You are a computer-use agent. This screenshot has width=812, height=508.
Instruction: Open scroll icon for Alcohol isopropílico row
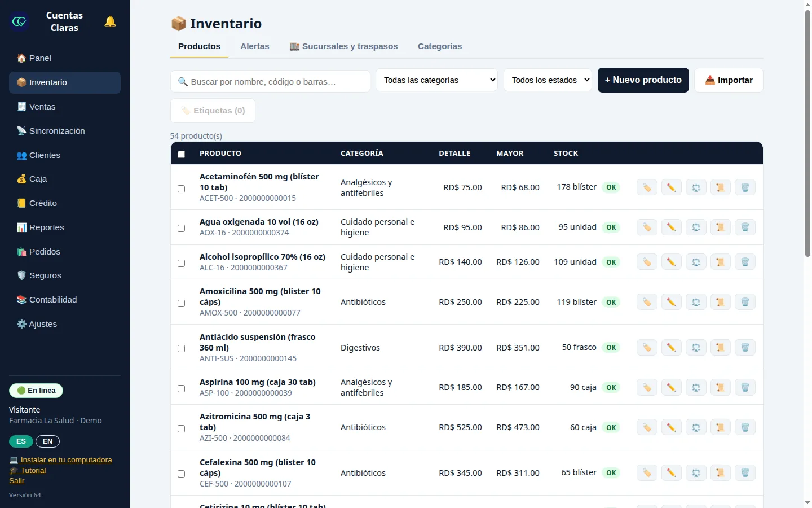720,262
